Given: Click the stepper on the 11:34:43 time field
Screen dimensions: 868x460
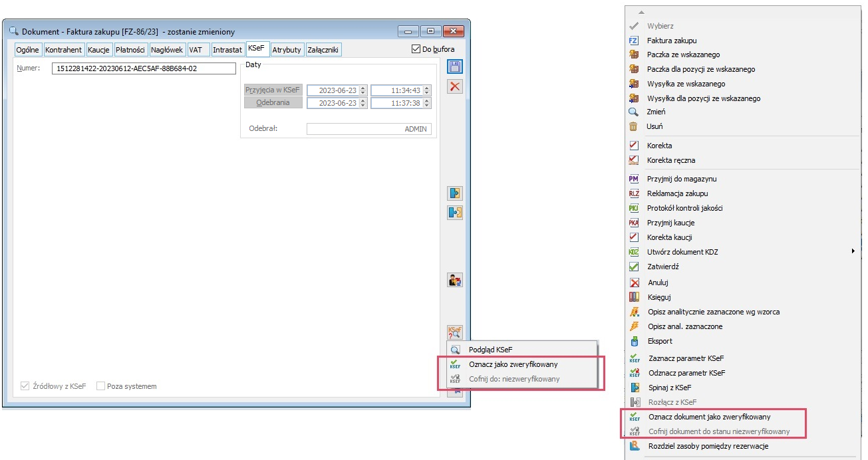Looking at the screenshot, I should click(x=427, y=90).
